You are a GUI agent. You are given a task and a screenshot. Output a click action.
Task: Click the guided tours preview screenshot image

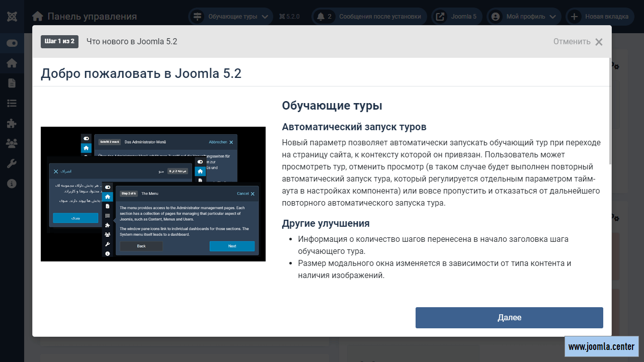click(x=153, y=194)
